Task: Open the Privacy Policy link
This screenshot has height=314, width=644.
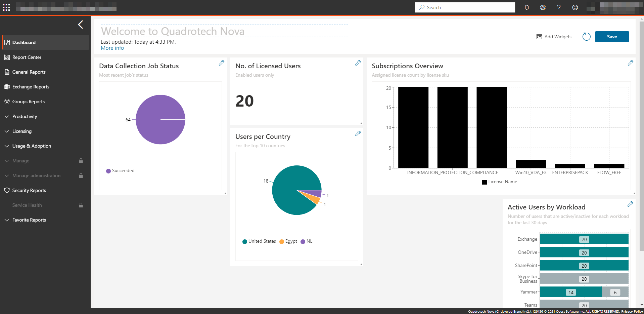Action: click(x=632, y=312)
